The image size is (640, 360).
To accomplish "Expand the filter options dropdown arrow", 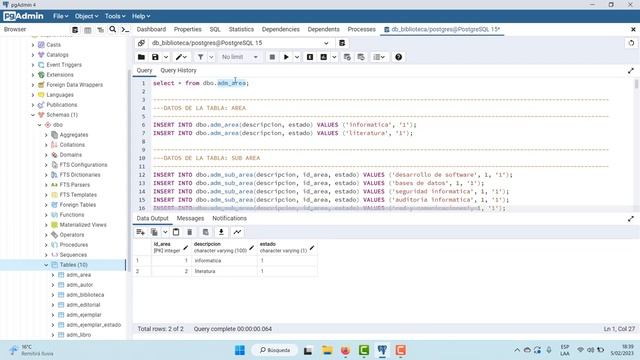I will [211, 57].
